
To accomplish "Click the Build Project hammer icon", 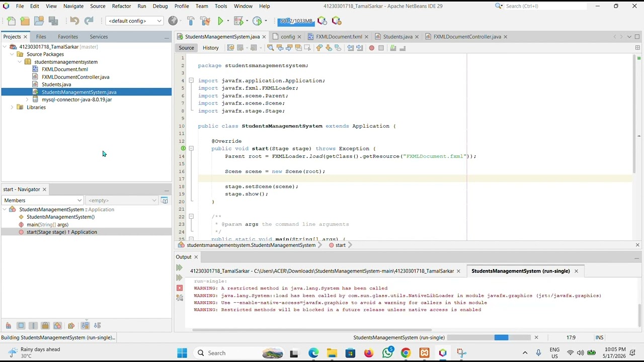I will pos(191,21).
